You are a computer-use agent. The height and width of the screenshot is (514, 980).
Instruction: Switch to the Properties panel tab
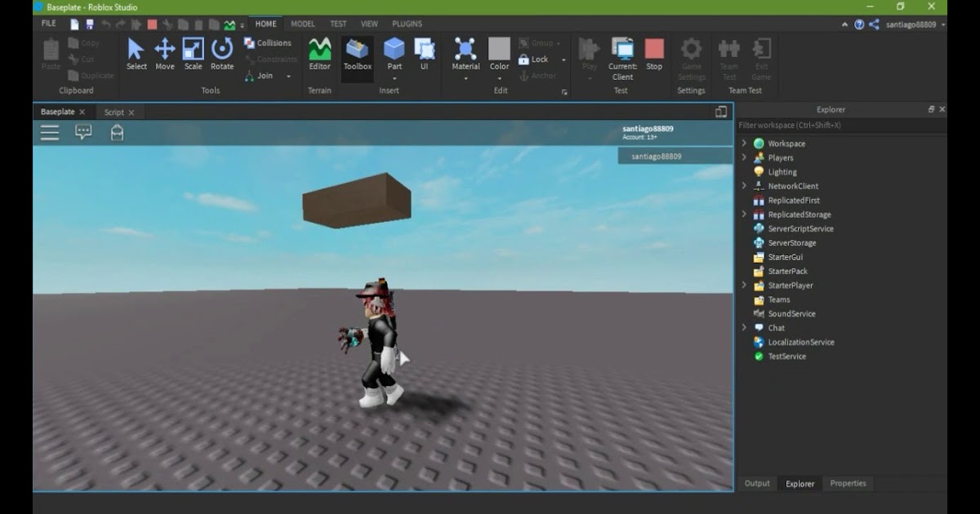coord(848,484)
